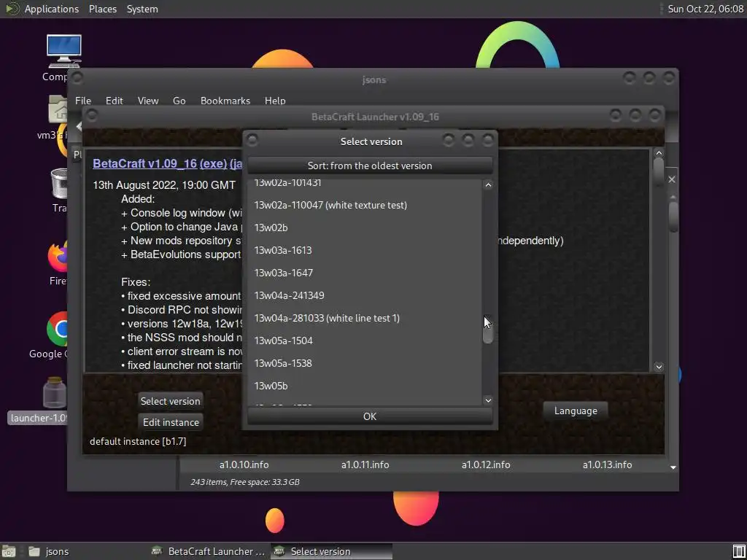Click jsons window scroll down arrow

tap(673, 467)
